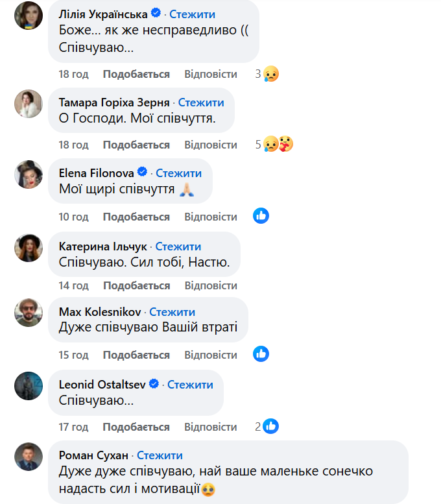Follow Max Kolesnikov with Стежити link
Image resolution: width=441 pixels, height=504 pixels.
(172, 312)
